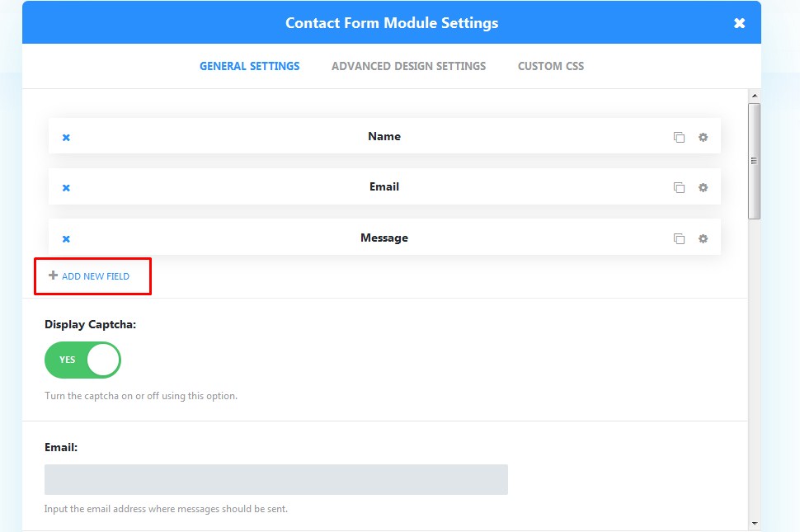Click the vertical scrollbar thumb

755,161
